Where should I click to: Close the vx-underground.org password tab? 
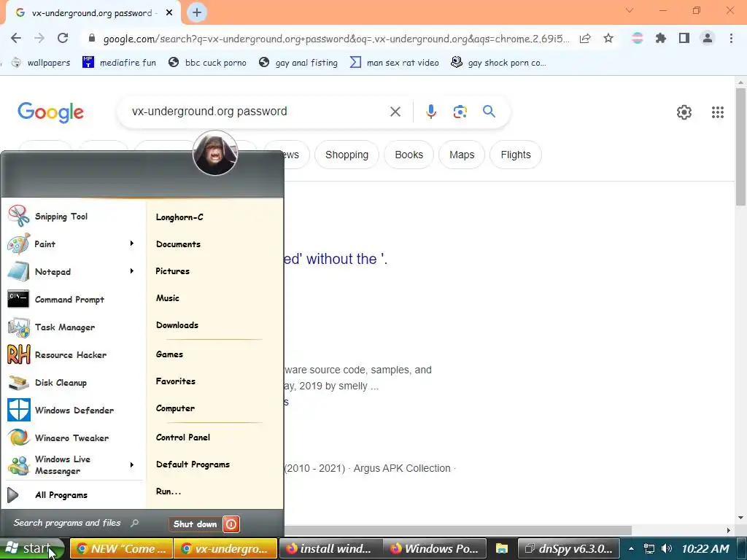[x=169, y=13]
